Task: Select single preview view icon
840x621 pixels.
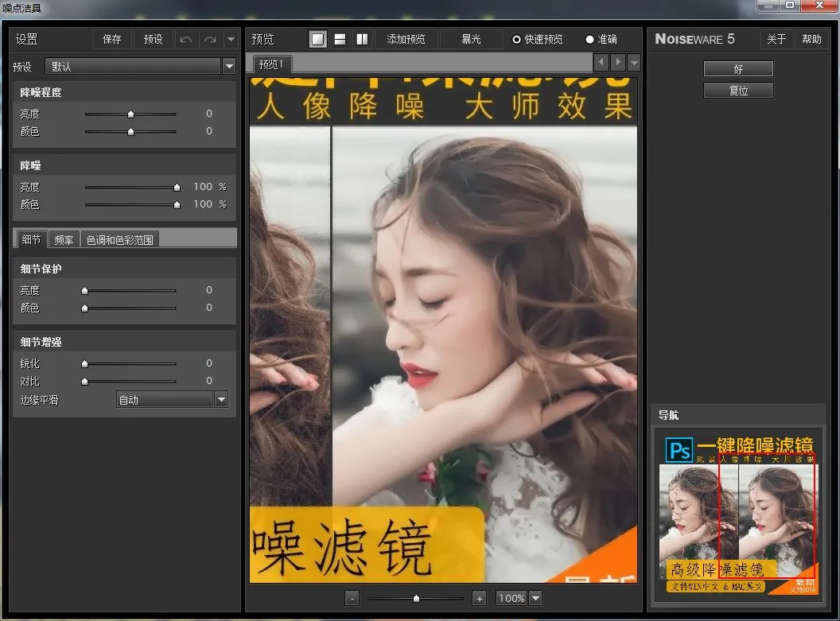Action: [x=318, y=39]
